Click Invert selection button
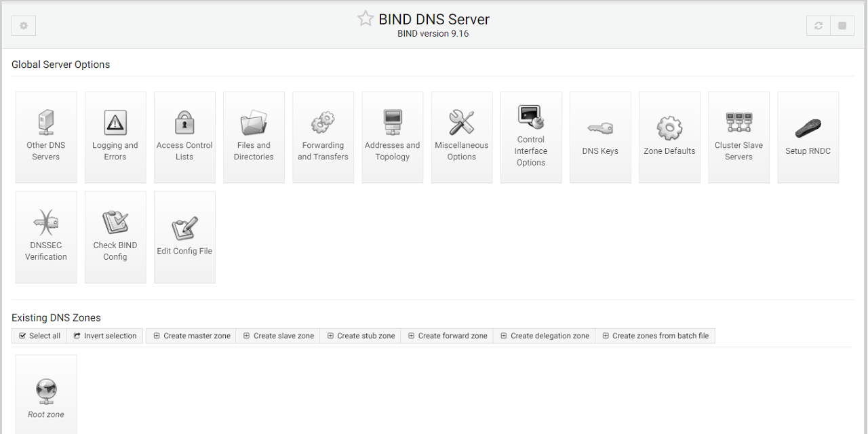Image resolution: width=868 pixels, height=434 pixels. click(x=105, y=336)
